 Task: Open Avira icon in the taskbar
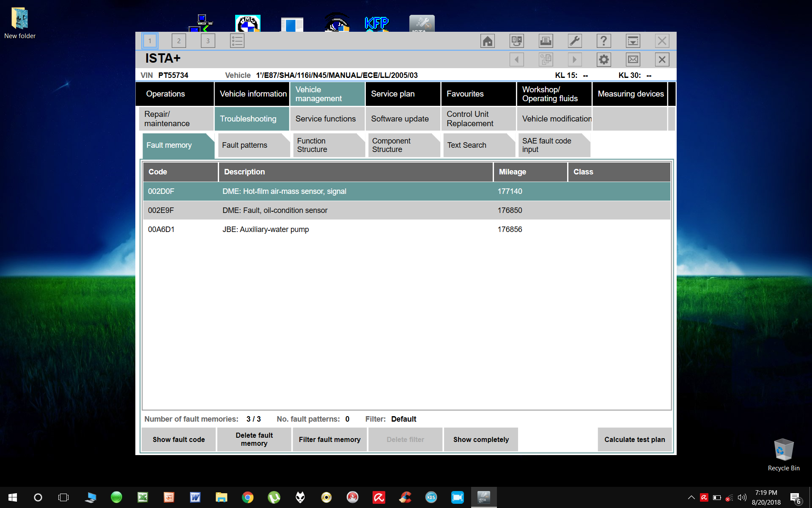click(379, 497)
